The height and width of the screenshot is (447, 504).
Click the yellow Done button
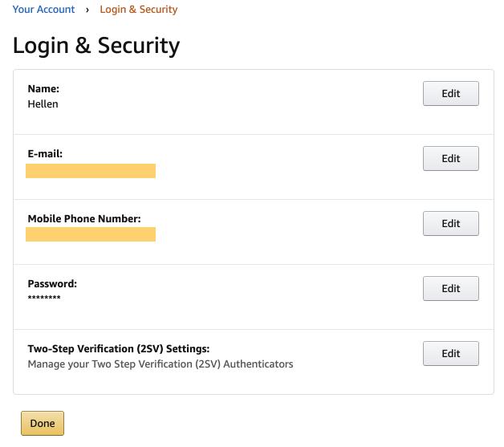43,423
